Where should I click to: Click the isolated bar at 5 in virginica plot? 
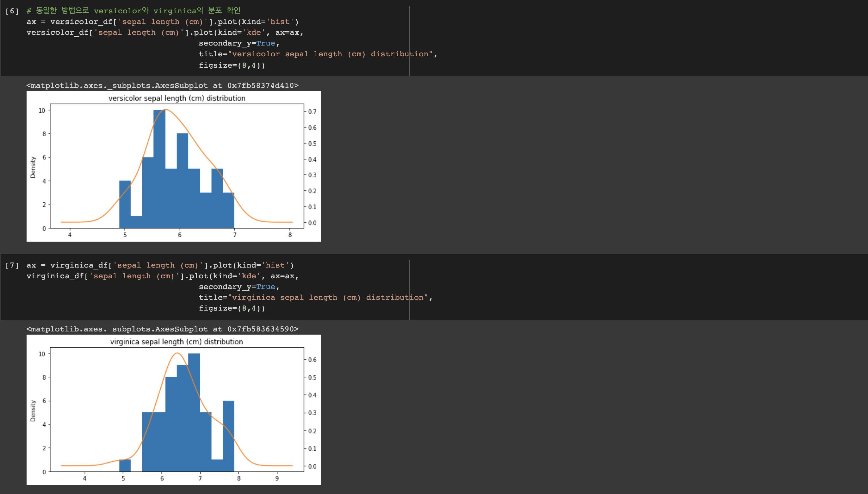125,466
